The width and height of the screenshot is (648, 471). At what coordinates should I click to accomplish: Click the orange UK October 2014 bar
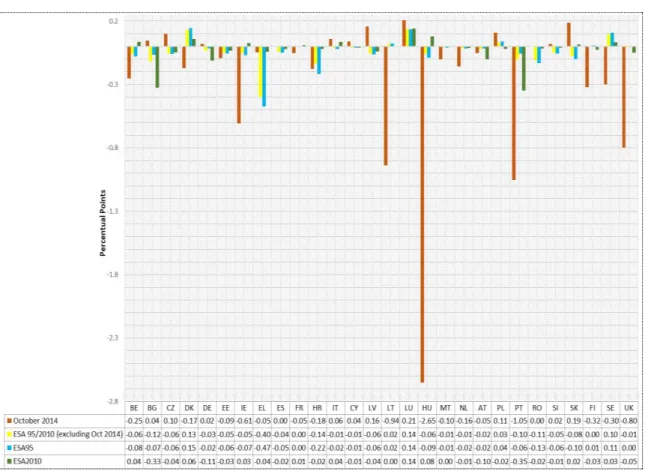624,97
